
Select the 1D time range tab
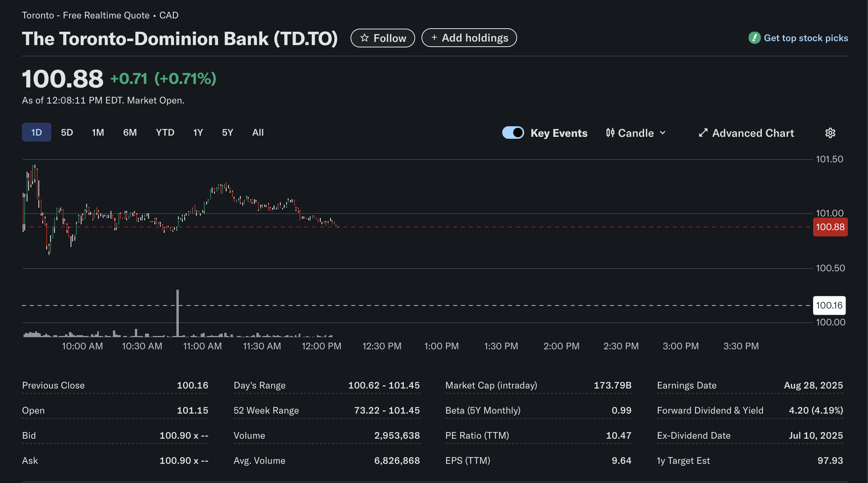36,132
